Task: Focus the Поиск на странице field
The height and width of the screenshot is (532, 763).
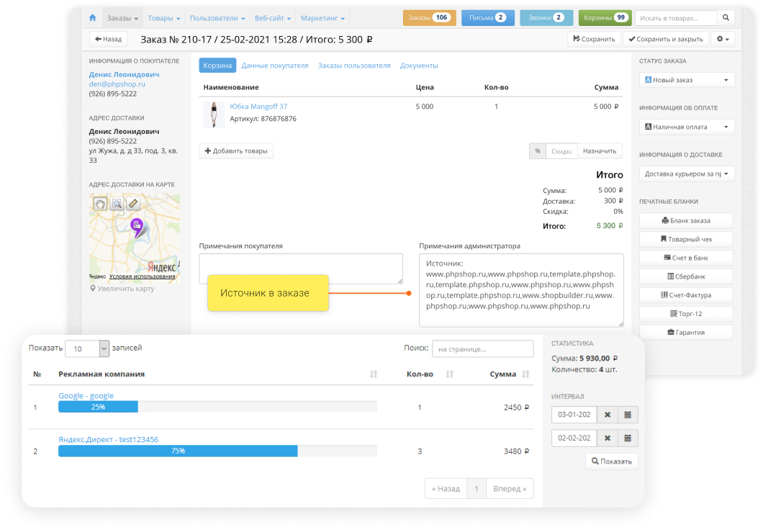Action: tap(483, 348)
